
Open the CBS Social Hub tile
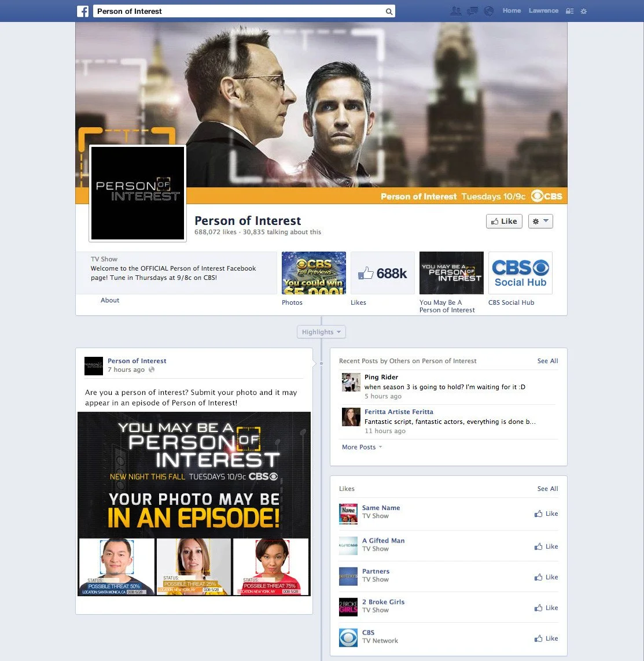point(520,273)
